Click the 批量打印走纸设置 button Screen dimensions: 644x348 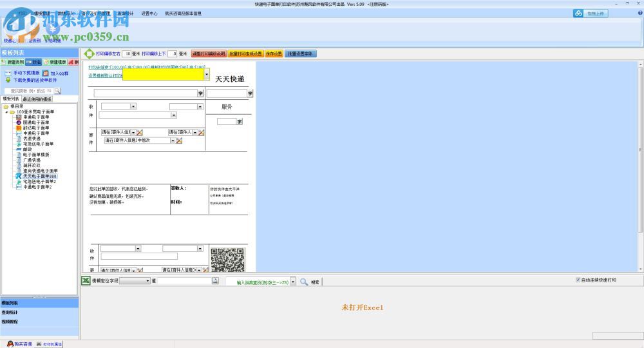tap(245, 54)
